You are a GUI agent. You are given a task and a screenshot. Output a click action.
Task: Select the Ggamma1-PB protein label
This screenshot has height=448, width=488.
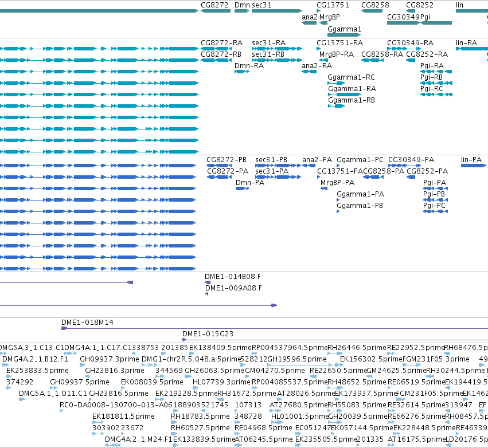[x=360, y=206]
